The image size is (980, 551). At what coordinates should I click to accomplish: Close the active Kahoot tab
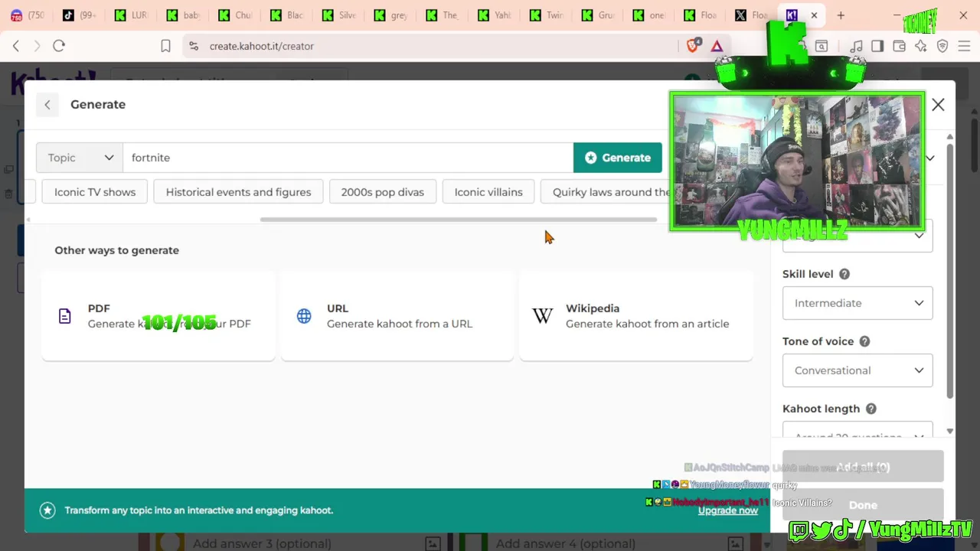pyautogui.click(x=814, y=15)
